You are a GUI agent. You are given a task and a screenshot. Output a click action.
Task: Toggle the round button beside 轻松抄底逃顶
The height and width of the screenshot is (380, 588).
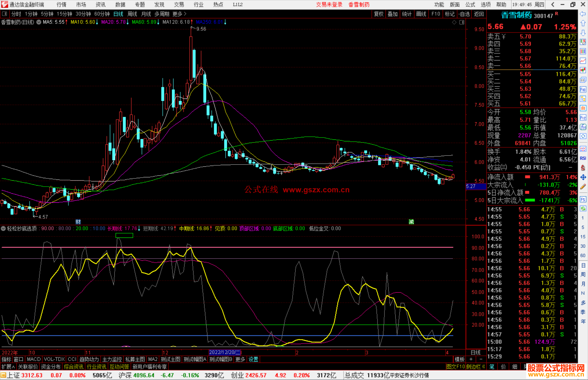(x=4, y=229)
